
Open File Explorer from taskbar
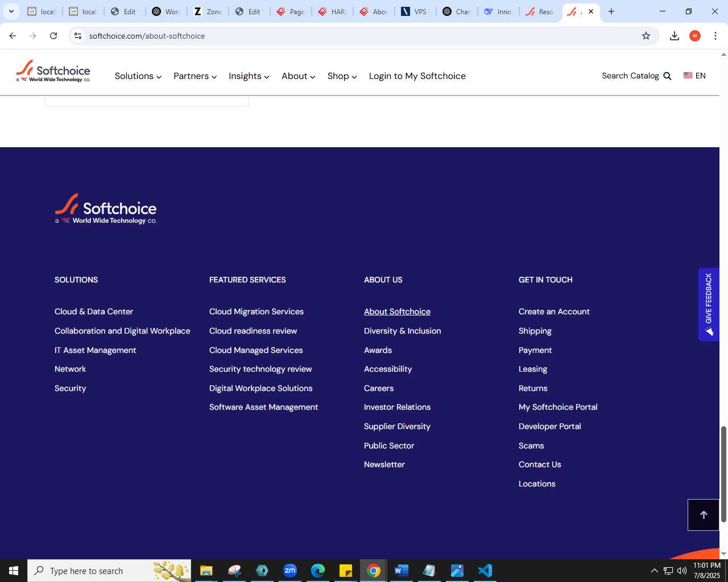(206, 571)
